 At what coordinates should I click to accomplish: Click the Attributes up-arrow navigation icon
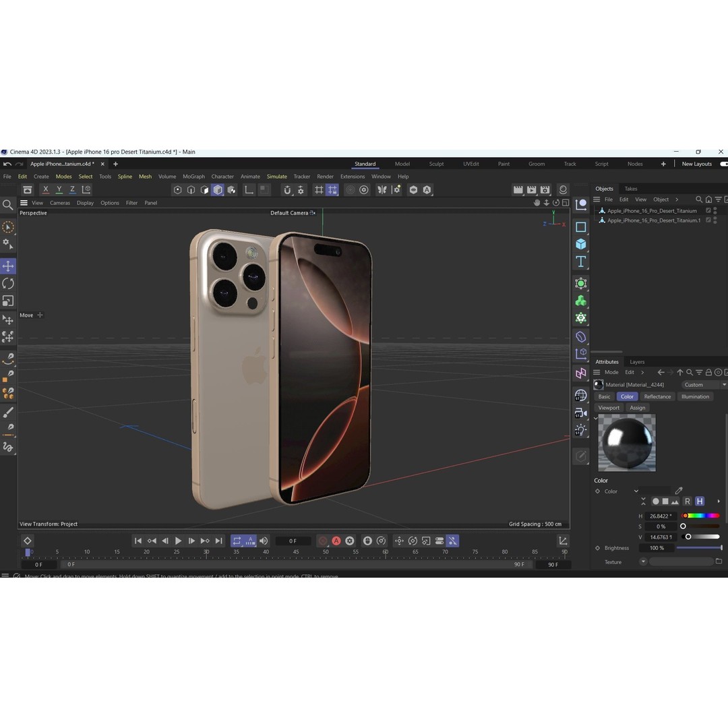679,372
